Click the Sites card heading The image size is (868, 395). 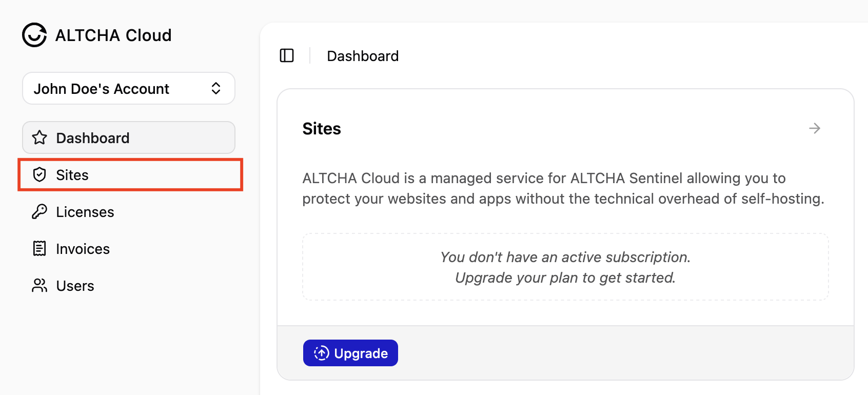pos(322,129)
